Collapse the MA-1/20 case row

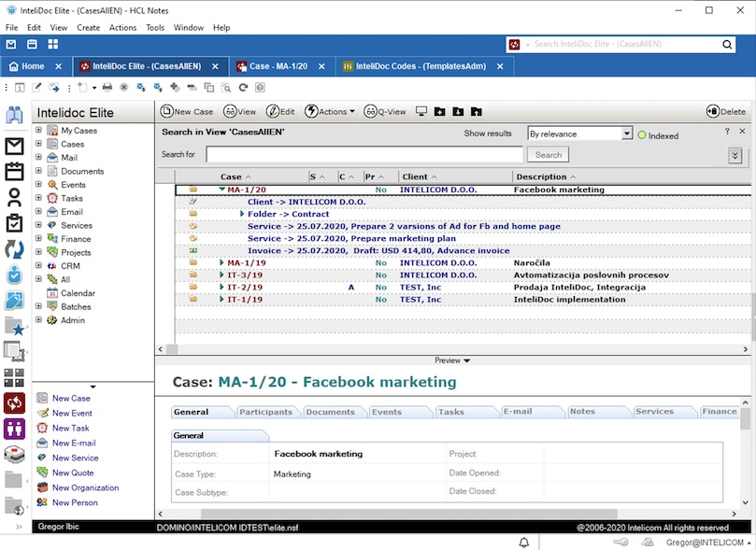(221, 190)
